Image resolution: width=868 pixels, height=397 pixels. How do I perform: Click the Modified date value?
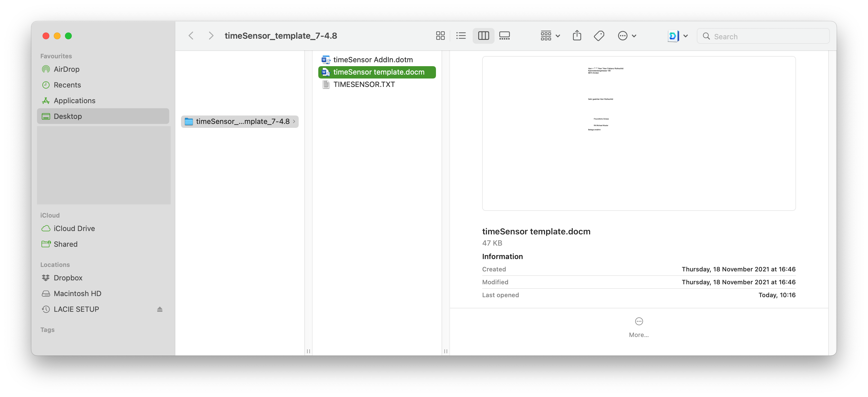click(738, 282)
